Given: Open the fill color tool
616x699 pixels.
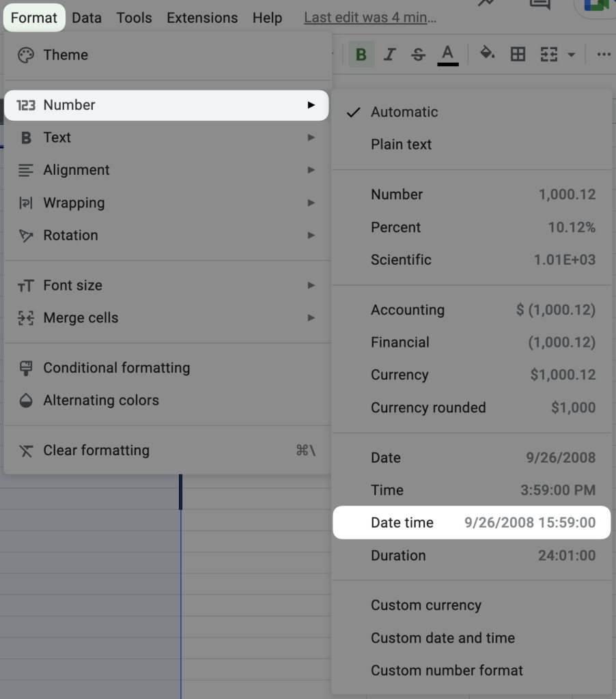Looking at the screenshot, I should [x=487, y=54].
